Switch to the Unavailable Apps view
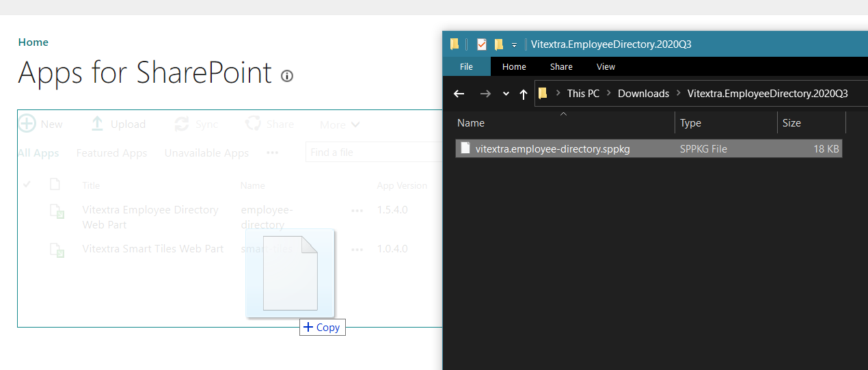Screen dimensions: 868x370 206,153
